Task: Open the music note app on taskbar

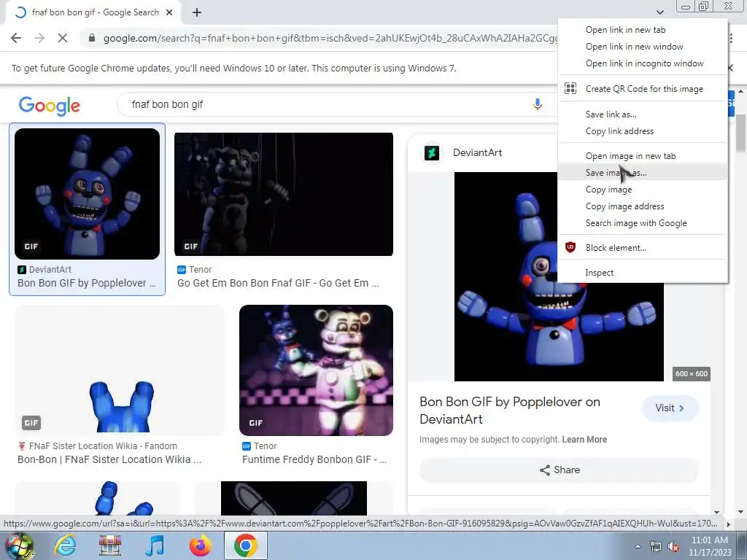Action: coord(155,545)
